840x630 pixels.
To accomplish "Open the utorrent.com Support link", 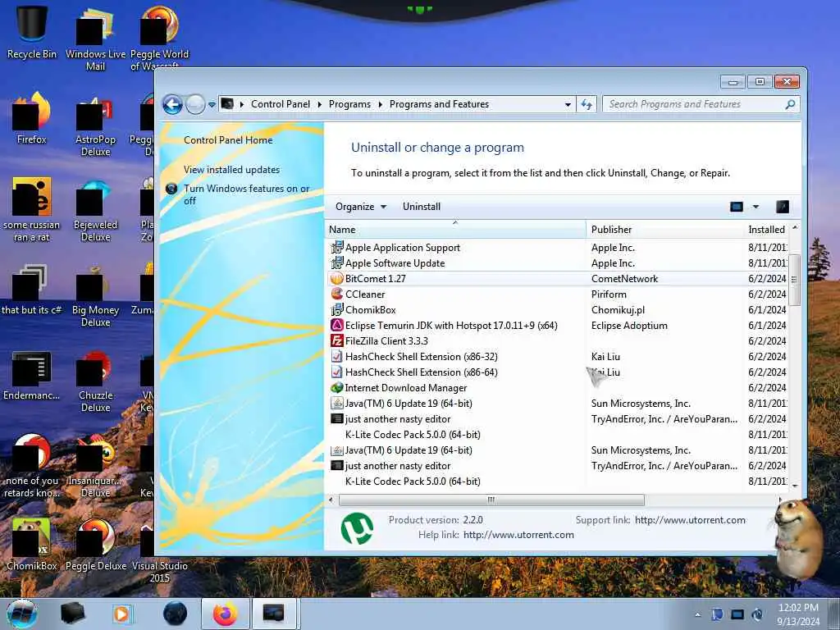I will 690,519.
